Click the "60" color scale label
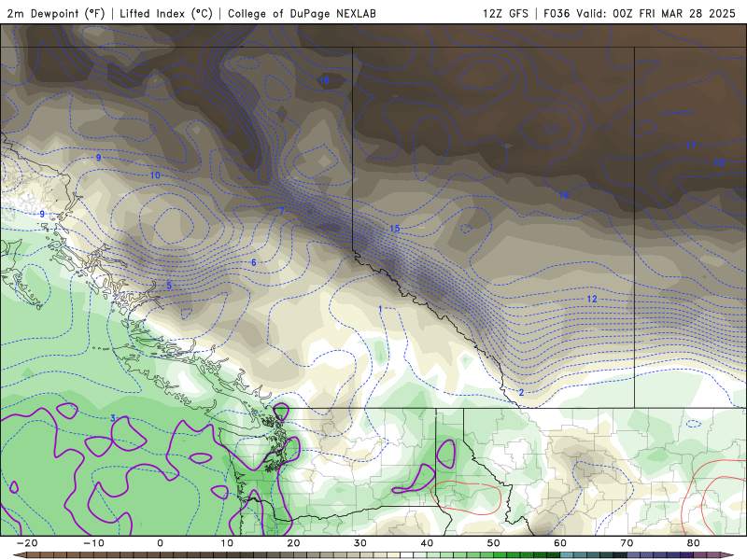 click(560, 543)
